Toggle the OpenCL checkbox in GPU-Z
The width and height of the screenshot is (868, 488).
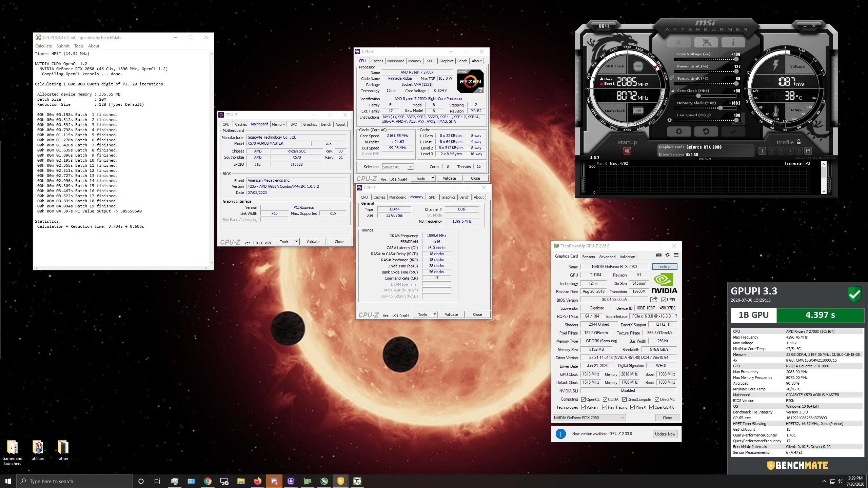point(583,400)
